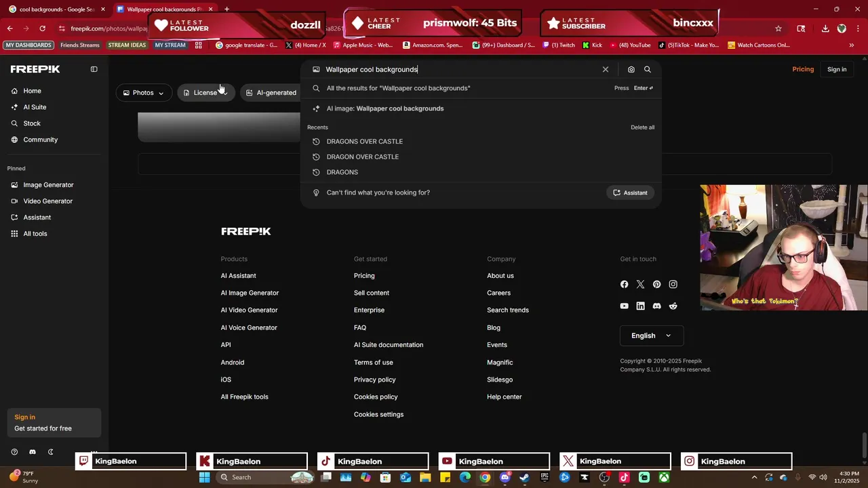The width and height of the screenshot is (868, 488).
Task: Toggle dark mode moon icon
Action: tap(50, 451)
